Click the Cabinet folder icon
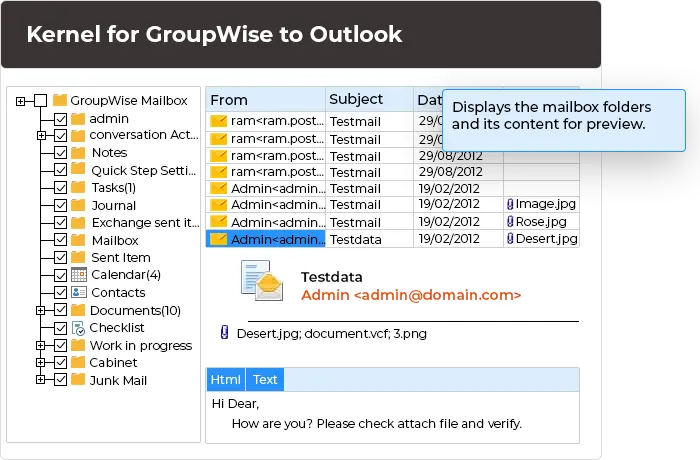The height and width of the screenshot is (460, 700). pos(78,362)
